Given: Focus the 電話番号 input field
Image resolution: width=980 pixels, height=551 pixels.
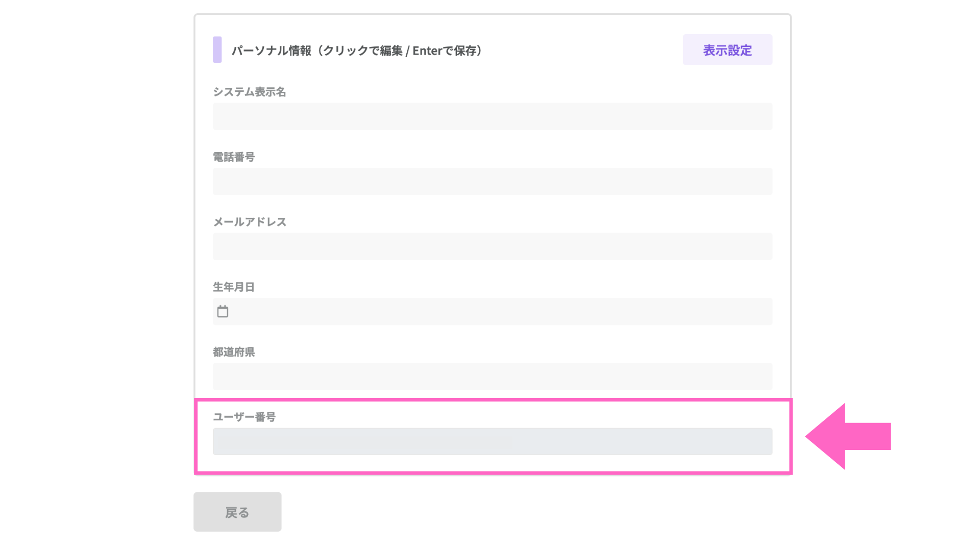Looking at the screenshot, I should coord(492,181).
